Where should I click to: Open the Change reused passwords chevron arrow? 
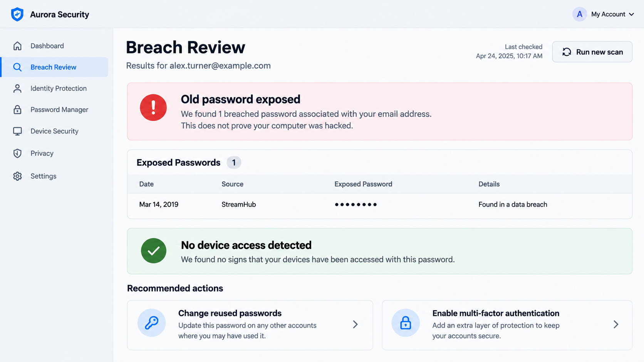point(355,325)
